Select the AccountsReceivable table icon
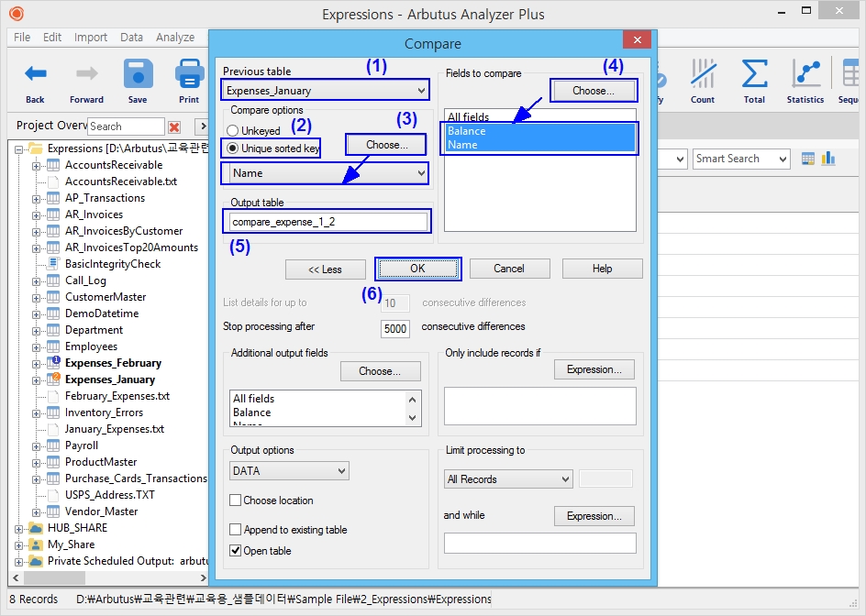Image resolution: width=866 pixels, height=616 pixels. click(53, 165)
